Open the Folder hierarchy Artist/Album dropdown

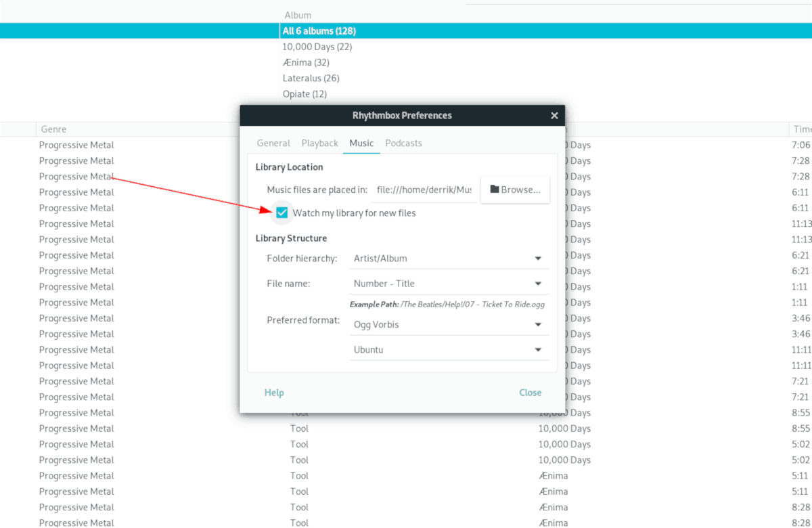click(x=449, y=258)
